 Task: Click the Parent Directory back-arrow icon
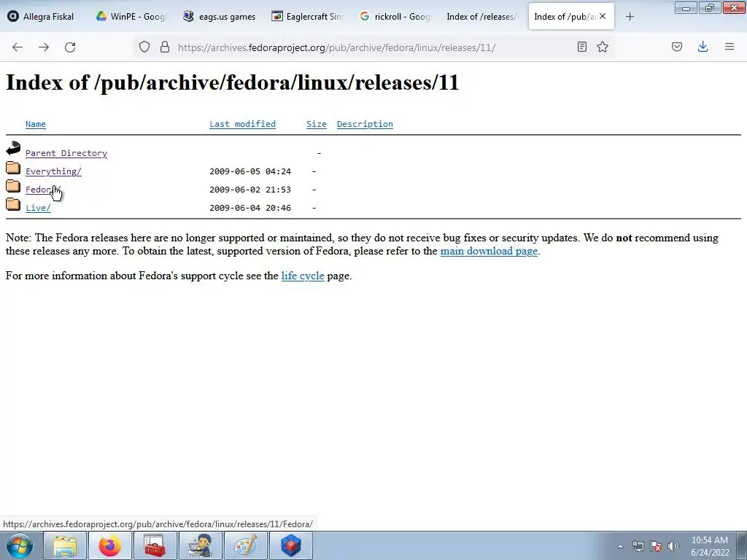coord(13,148)
